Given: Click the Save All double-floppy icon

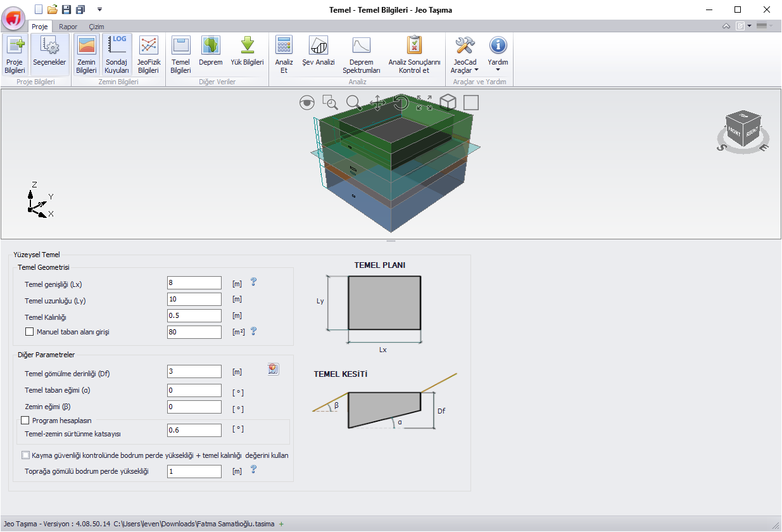Looking at the screenshot, I should [80, 9].
